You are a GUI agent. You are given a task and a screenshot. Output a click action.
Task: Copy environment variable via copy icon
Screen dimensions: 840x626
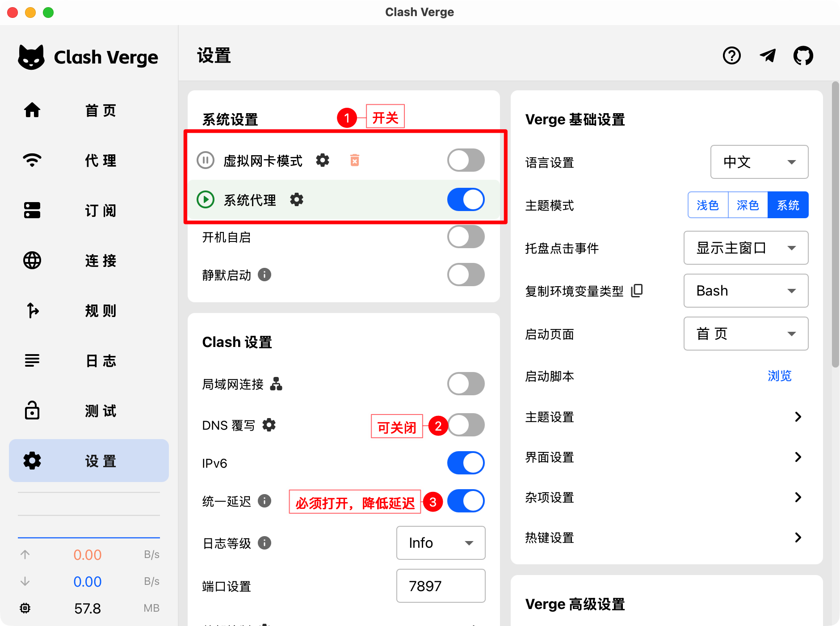pos(637,291)
